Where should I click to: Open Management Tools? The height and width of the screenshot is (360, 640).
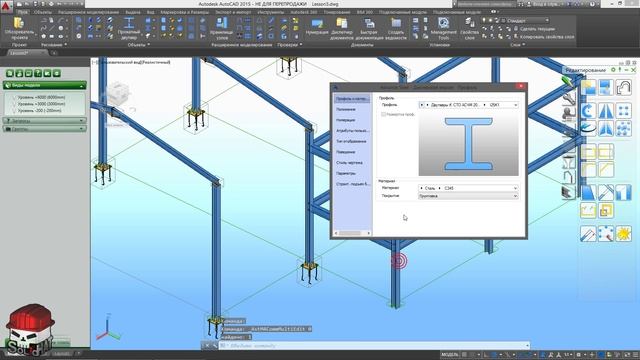tap(443, 28)
